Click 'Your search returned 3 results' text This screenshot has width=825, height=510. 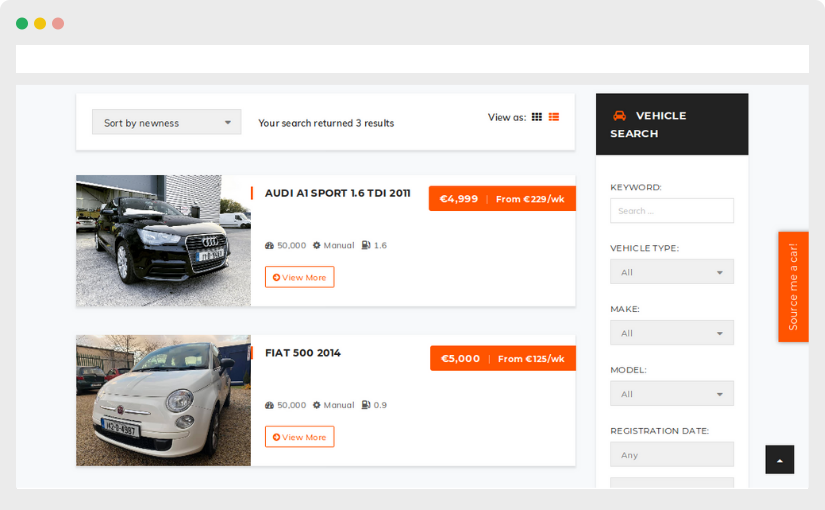click(326, 123)
